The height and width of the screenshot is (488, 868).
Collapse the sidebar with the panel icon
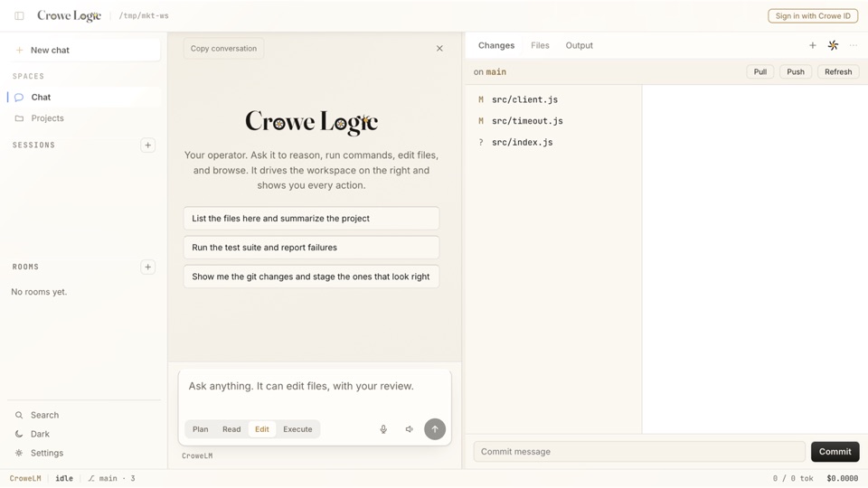19,16
